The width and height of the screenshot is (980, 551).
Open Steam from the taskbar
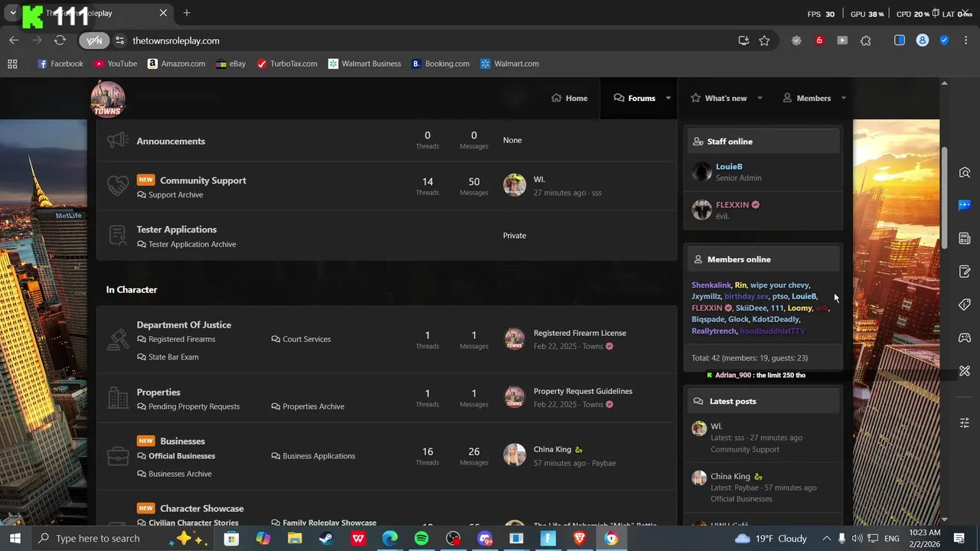326,539
